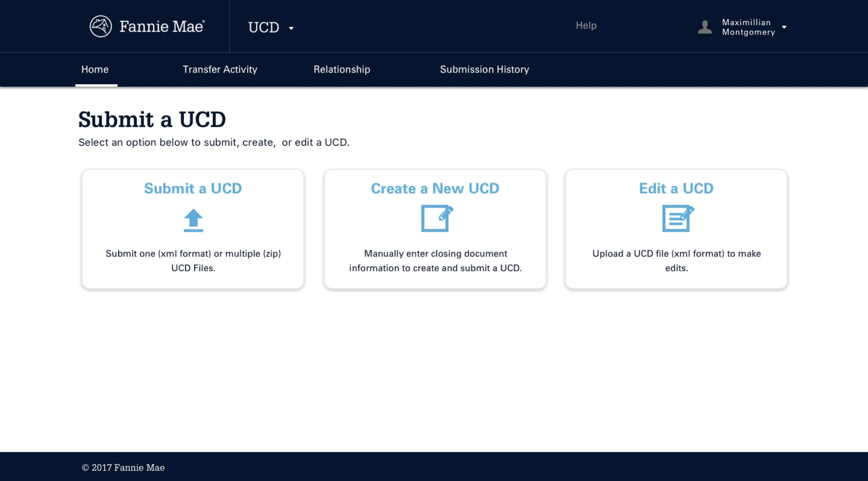This screenshot has height=481, width=868.
Task: Click the create new document pencil icon
Action: point(436,218)
